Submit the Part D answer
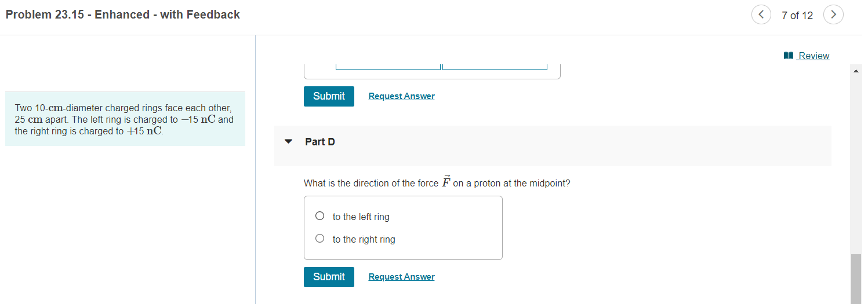This screenshot has height=304, width=868. coord(329,277)
